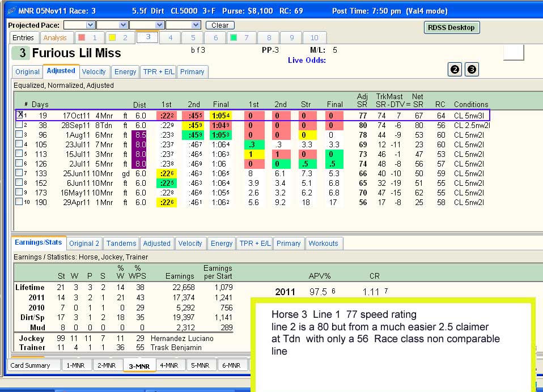Click the CL 2.5nw2l conditions cell
Image resolution: width=543 pixels, height=392 pixels.
(x=472, y=125)
